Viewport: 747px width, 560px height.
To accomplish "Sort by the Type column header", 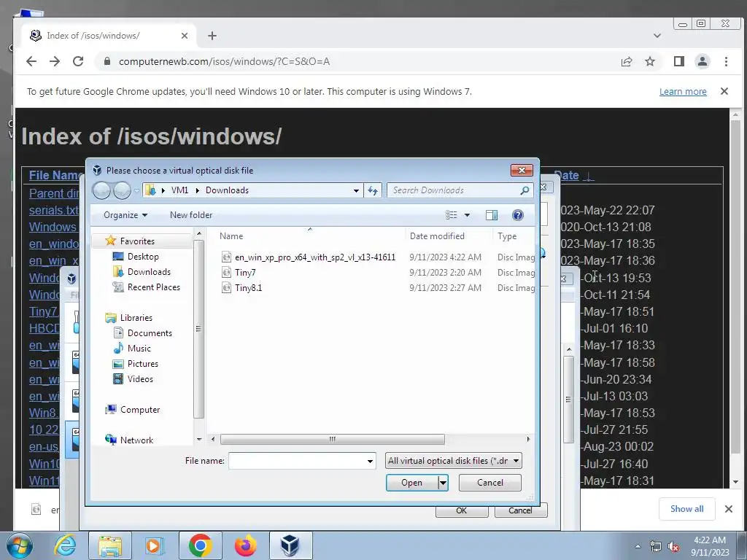I will 507,236.
